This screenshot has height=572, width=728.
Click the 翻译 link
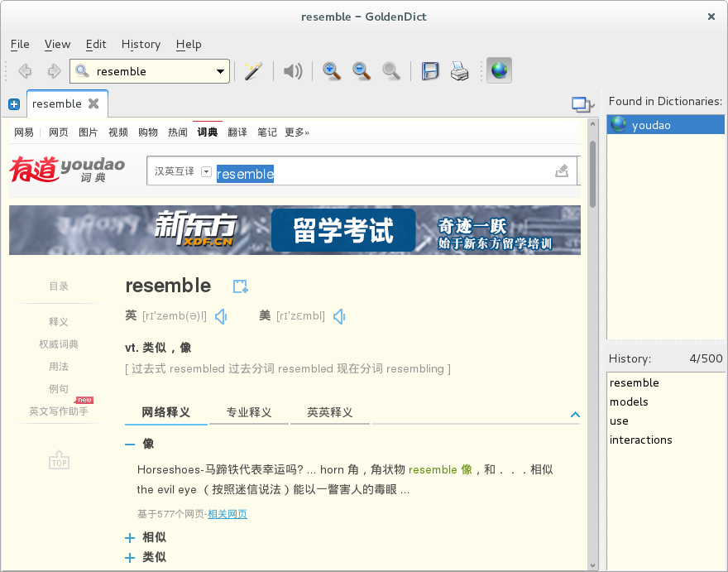(x=237, y=132)
